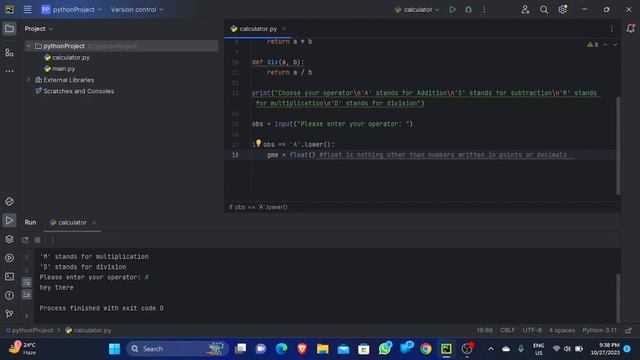Start debugging calculator with the bug icon
Viewport: 640px width, 360px height.
[469, 9]
